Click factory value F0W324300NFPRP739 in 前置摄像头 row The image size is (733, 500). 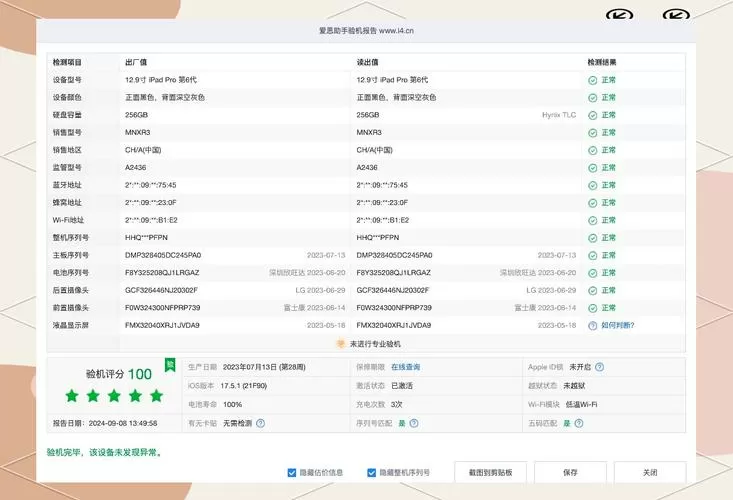tap(162, 307)
